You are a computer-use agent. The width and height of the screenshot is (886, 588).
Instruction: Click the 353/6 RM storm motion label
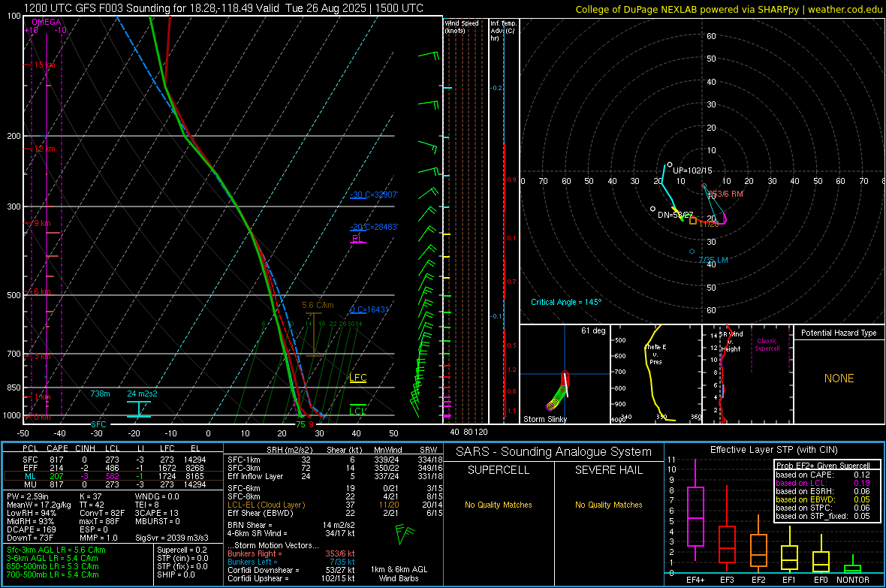coord(726,194)
